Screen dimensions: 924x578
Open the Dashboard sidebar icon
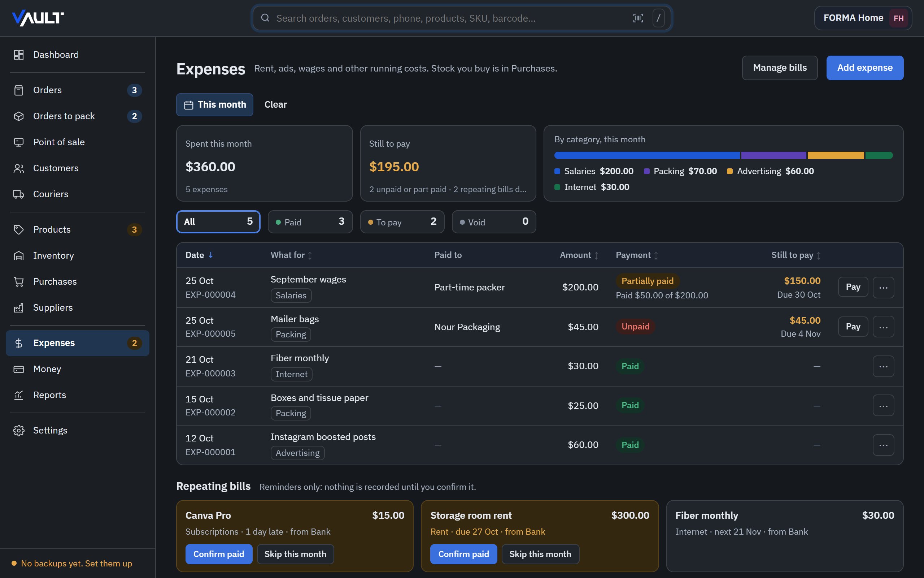(19, 55)
